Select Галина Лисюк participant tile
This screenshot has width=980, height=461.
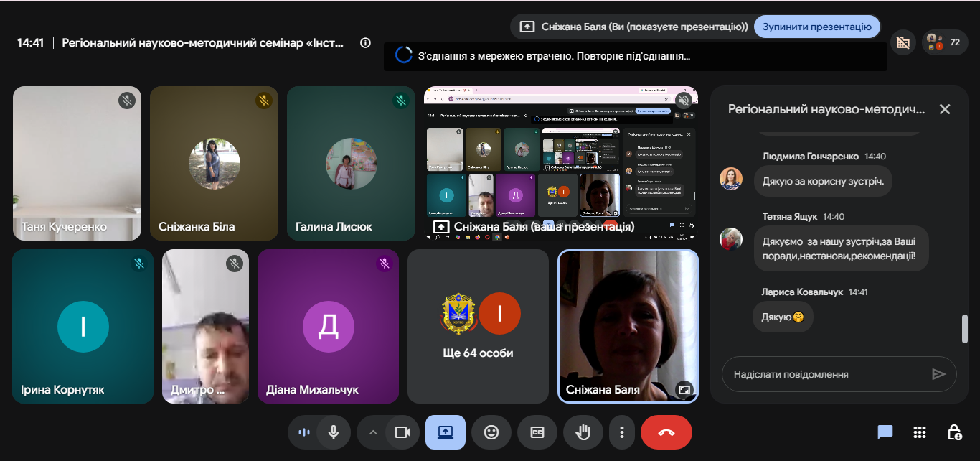pos(351,163)
